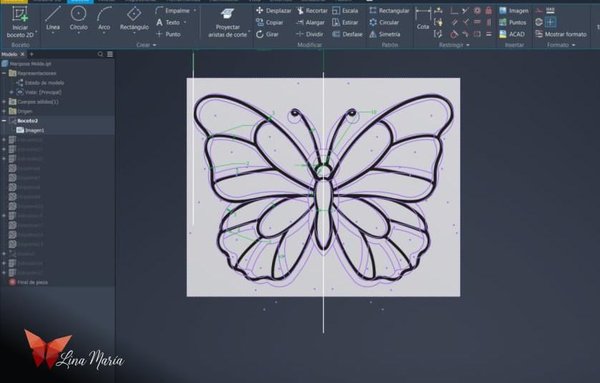Screen dimensions: 600x383
Task: Open the Círculo dropdown arrow
Action: pyautogui.click(x=78, y=34)
